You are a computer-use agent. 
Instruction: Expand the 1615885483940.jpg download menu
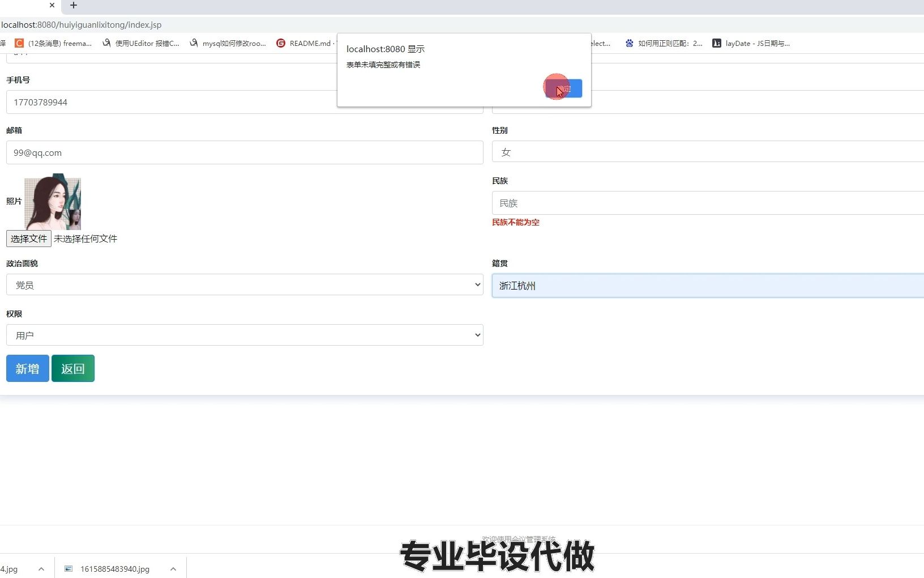pyautogui.click(x=173, y=569)
